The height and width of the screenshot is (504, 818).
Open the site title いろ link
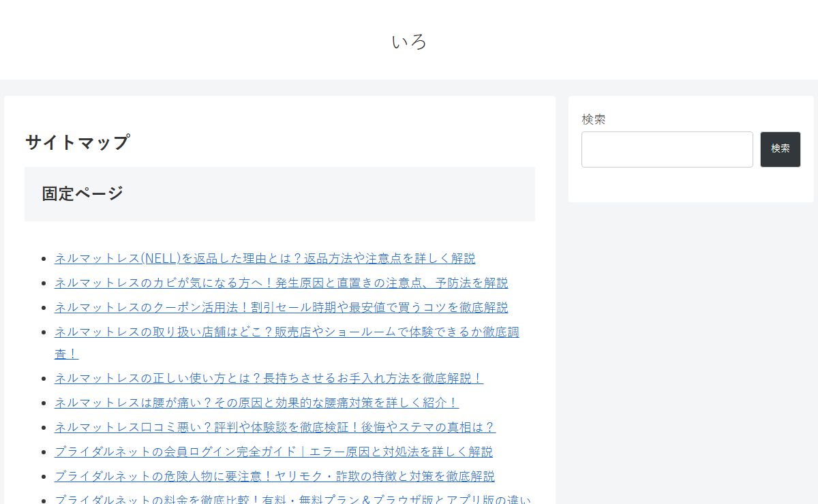click(x=409, y=42)
